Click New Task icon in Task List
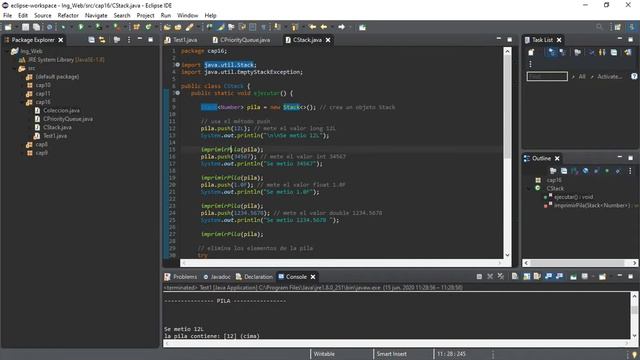 (x=531, y=52)
